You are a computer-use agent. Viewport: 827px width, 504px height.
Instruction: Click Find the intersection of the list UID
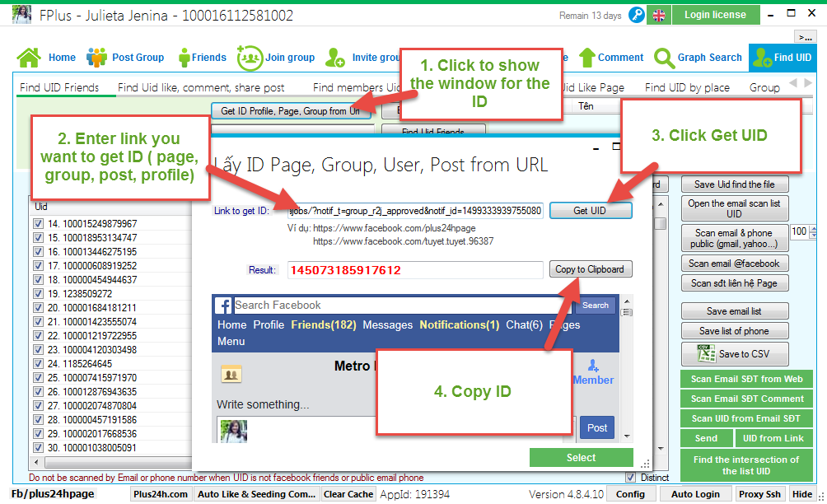coord(746,465)
